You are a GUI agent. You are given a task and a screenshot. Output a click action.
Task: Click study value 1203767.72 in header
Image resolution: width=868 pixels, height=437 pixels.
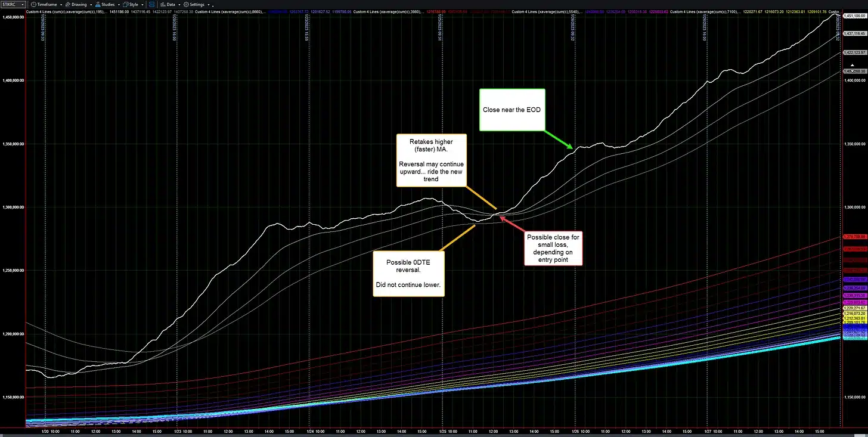pyautogui.click(x=299, y=12)
